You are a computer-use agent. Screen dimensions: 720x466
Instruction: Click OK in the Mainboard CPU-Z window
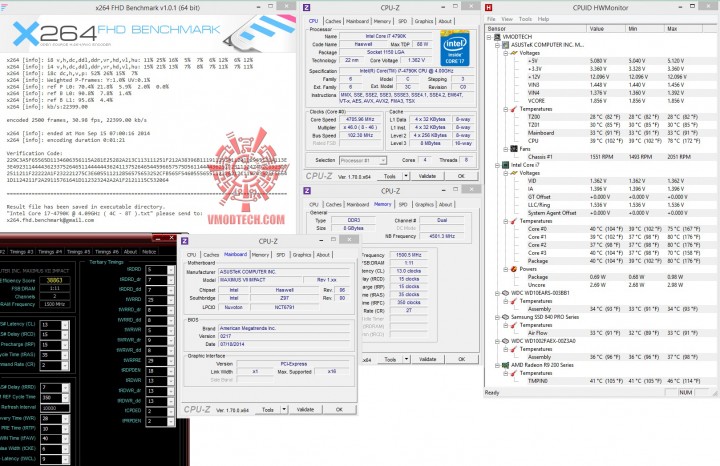click(x=339, y=409)
